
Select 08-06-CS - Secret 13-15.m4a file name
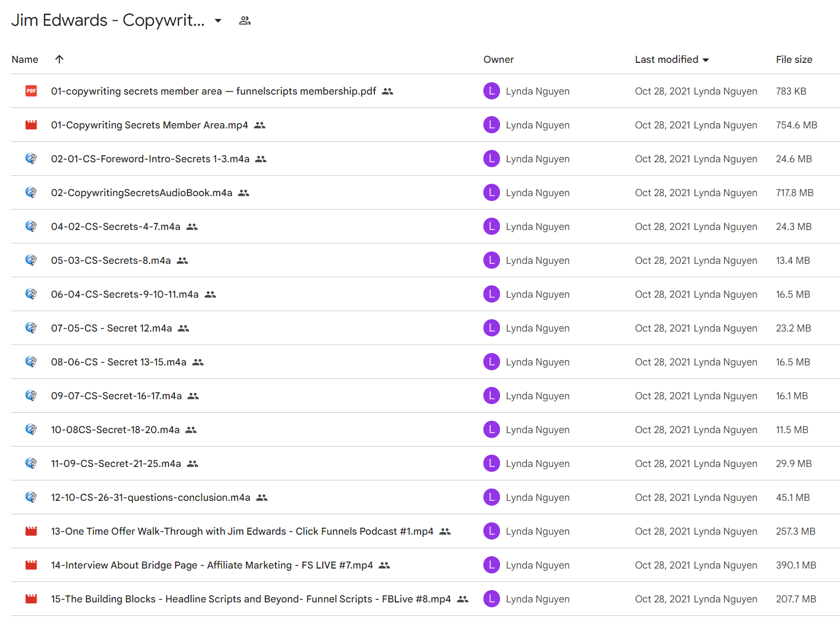click(119, 362)
